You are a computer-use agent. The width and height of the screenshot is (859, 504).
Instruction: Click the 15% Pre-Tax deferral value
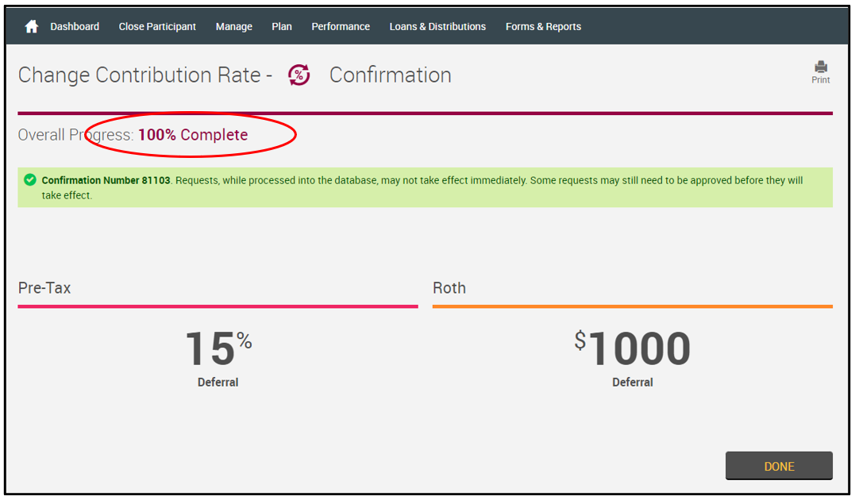pos(218,348)
